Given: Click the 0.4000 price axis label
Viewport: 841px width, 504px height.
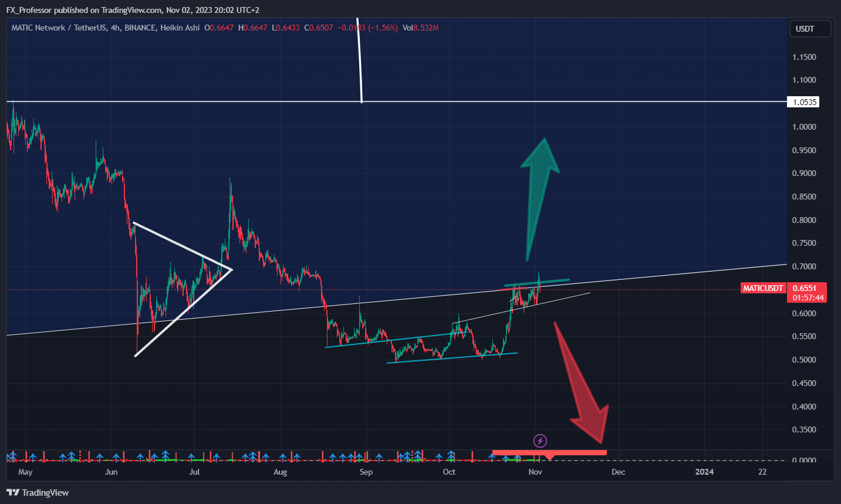Looking at the screenshot, I should point(804,407).
